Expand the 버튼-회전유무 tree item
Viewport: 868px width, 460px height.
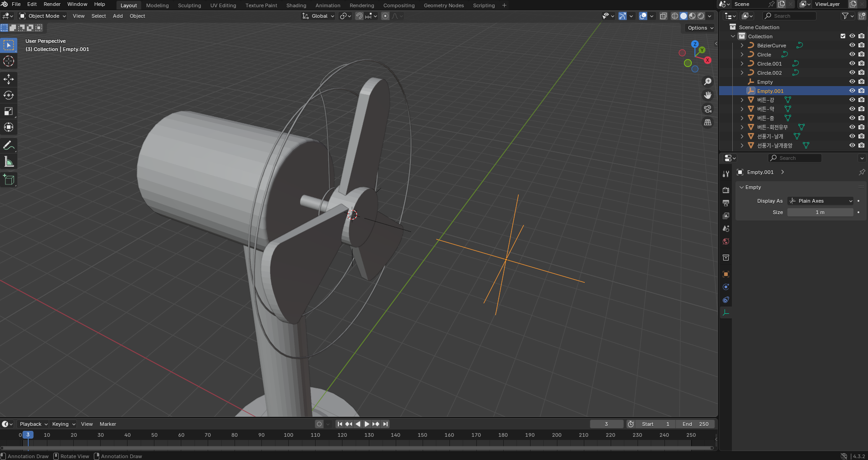tap(742, 127)
